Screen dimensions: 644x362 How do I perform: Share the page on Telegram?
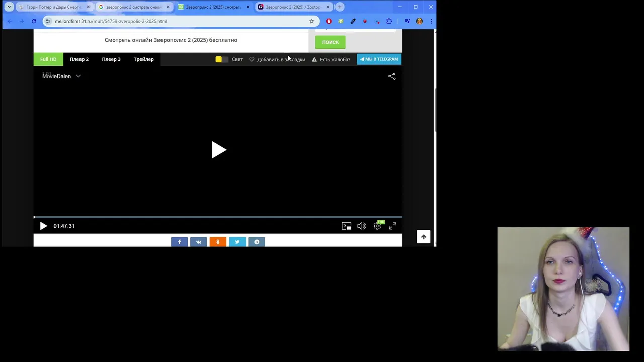click(x=257, y=242)
